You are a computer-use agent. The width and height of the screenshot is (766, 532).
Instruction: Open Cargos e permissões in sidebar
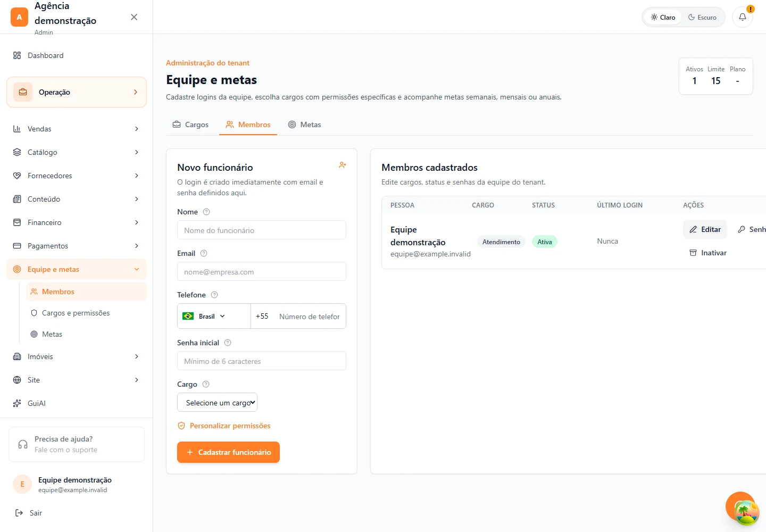(x=86, y=313)
